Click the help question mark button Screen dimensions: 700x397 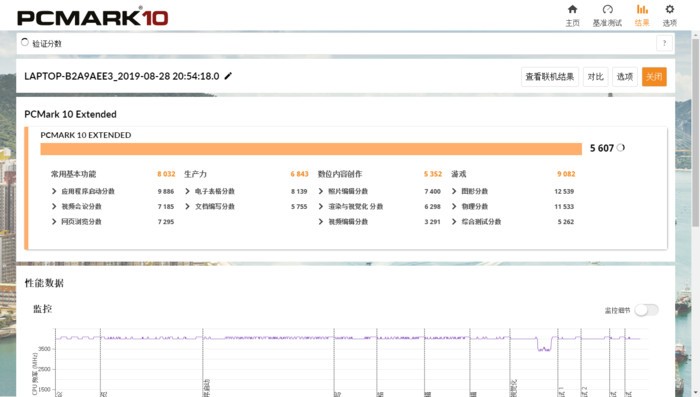[664, 43]
